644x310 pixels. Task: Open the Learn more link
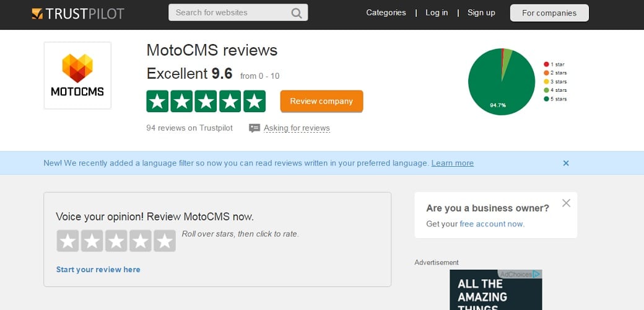point(452,163)
